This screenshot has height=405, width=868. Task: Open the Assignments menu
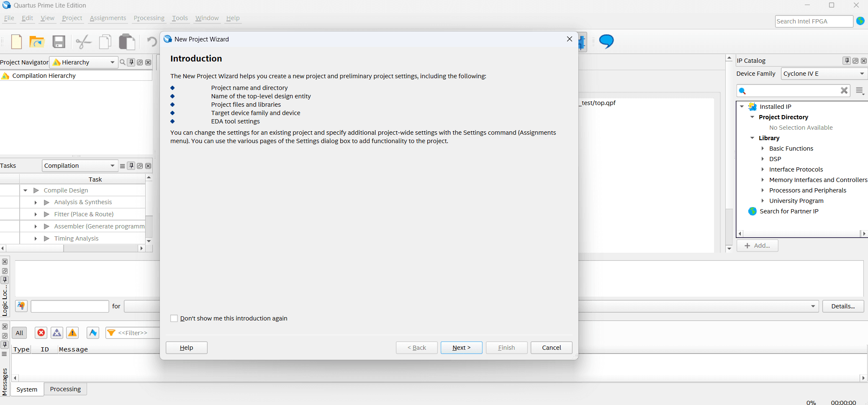pyautogui.click(x=108, y=18)
